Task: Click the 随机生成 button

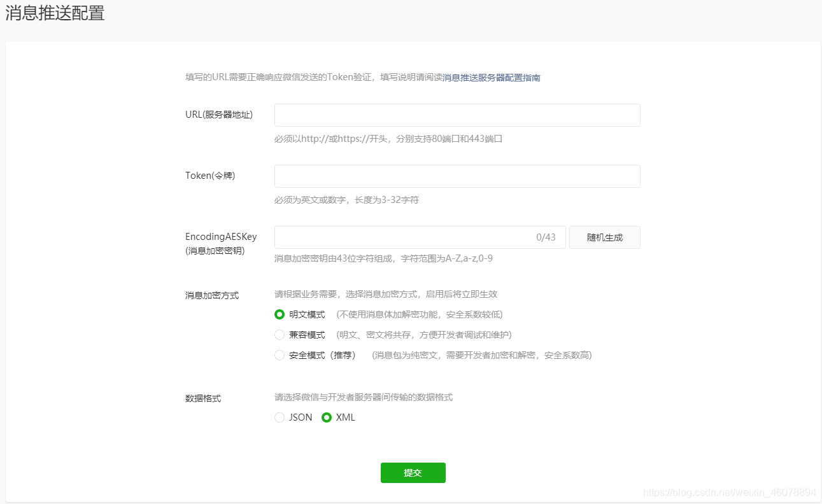Action: 605,237
